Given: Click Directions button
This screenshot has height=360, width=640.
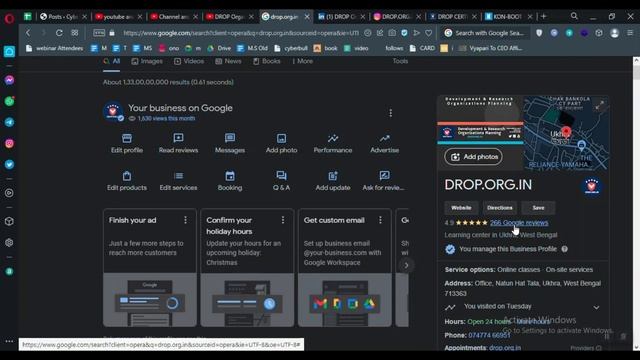Looking at the screenshot, I should coord(500,208).
